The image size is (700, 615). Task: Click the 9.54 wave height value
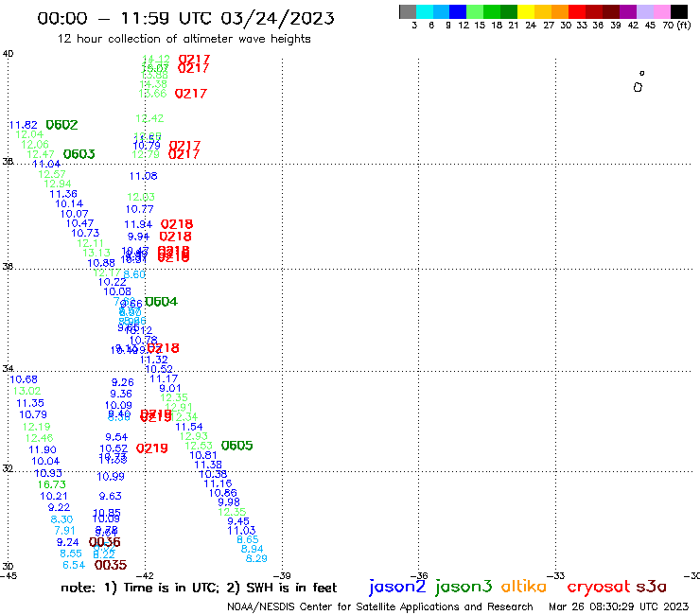[x=116, y=437]
